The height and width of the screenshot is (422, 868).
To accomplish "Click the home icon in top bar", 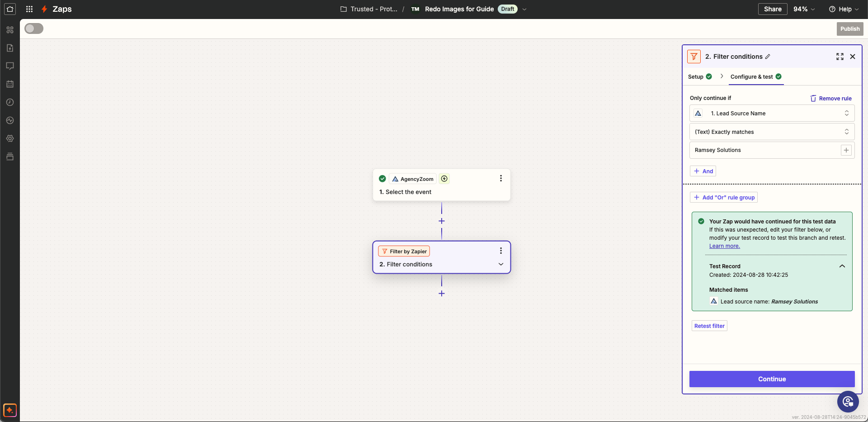I will point(10,9).
